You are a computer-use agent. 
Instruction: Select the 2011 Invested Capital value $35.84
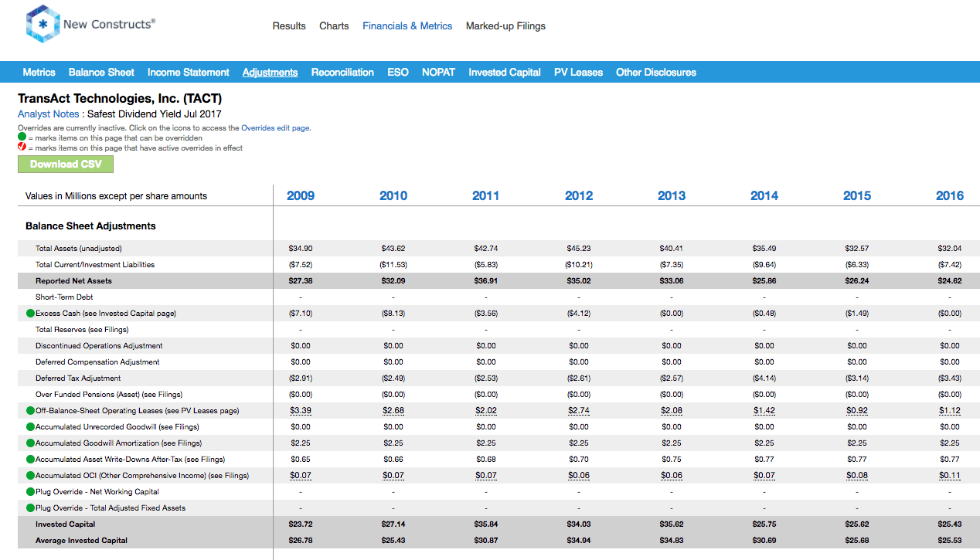tap(486, 524)
